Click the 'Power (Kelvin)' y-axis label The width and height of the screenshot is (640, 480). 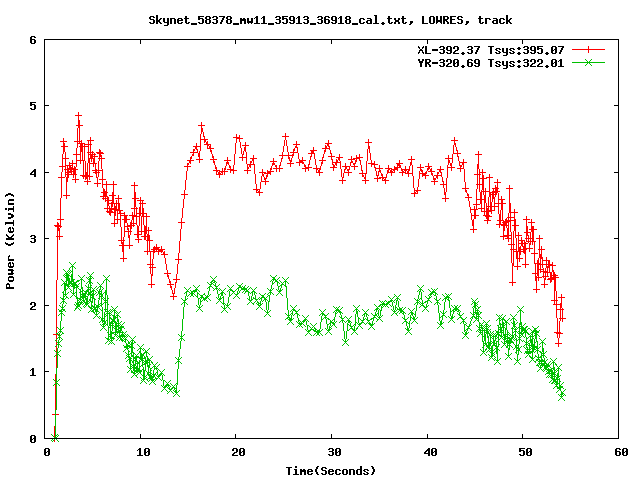(x=10, y=241)
